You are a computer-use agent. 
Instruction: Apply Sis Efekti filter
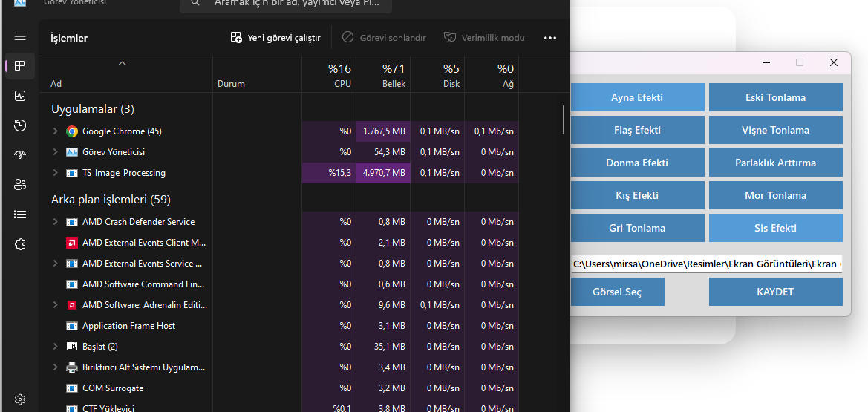[x=775, y=228]
